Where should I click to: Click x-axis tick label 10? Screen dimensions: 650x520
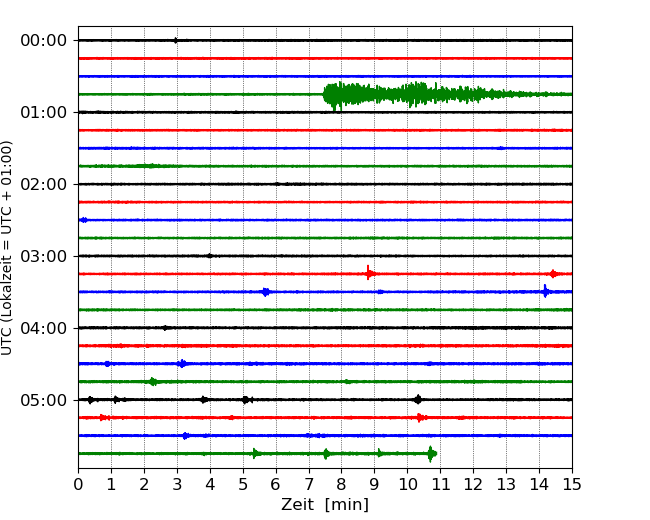coord(408,484)
